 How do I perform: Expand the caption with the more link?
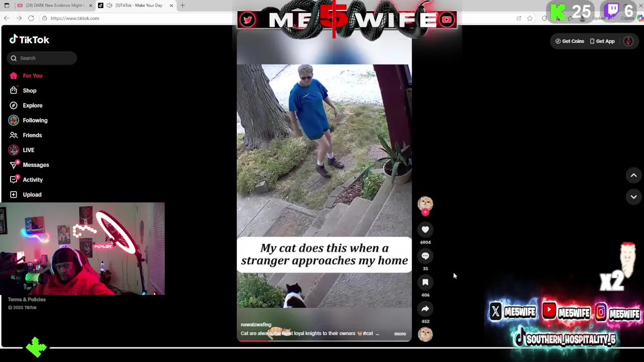click(400, 333)
